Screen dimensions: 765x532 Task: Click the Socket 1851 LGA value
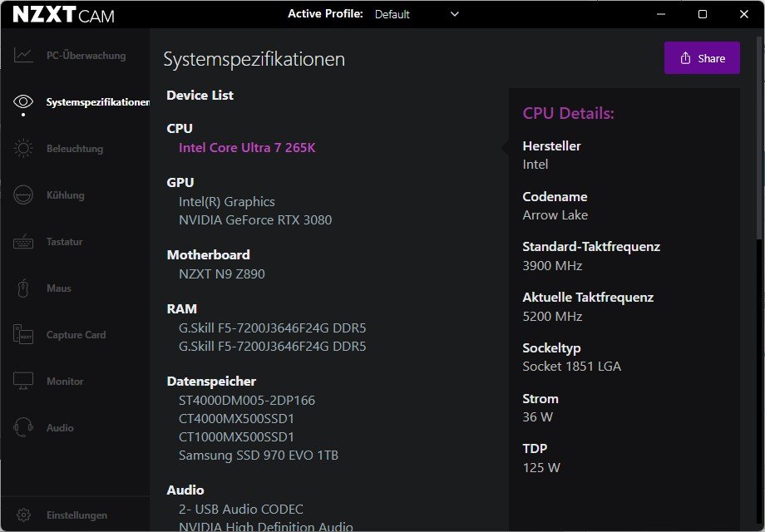coord(572,367)
